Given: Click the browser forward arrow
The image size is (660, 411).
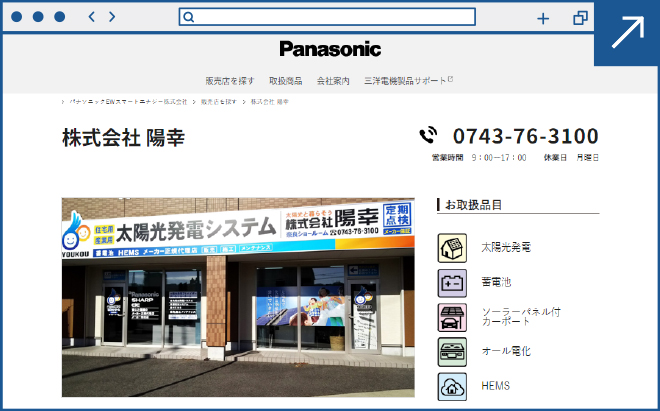Looking at the screenshot, I should point(112,17).
